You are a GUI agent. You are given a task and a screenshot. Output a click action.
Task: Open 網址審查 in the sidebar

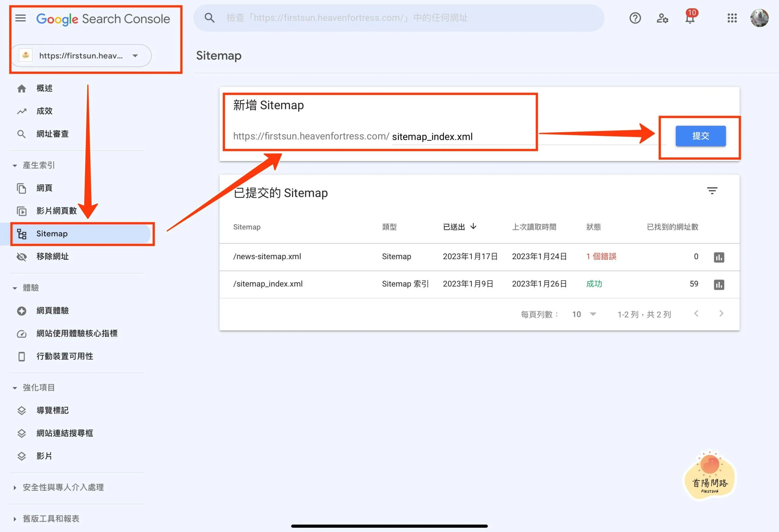coord(52,134)
